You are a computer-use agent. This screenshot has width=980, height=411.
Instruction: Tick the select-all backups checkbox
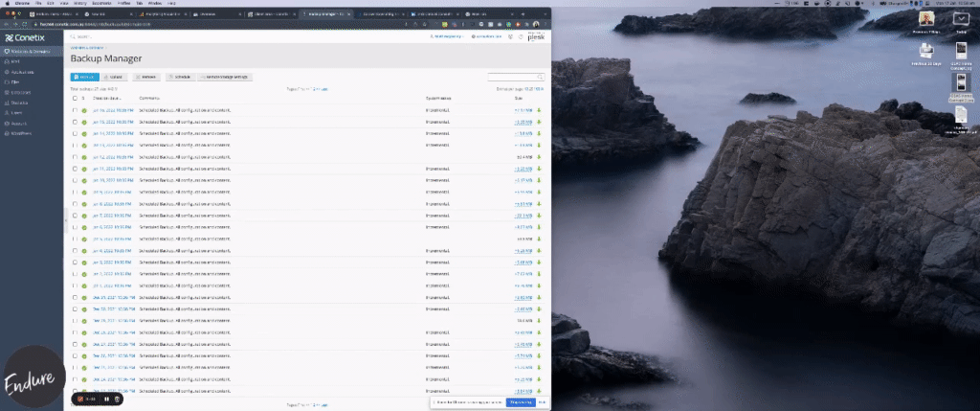click(75, 99)
